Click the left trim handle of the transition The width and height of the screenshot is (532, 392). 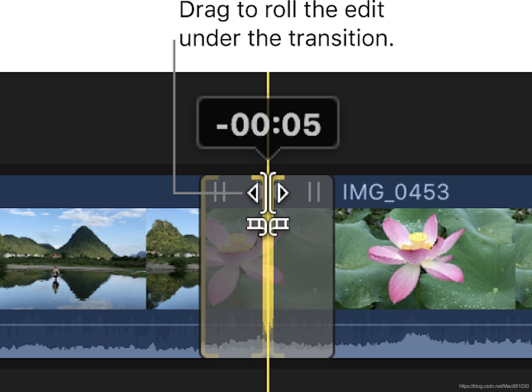pyautogui.click(x=220, y=192)
